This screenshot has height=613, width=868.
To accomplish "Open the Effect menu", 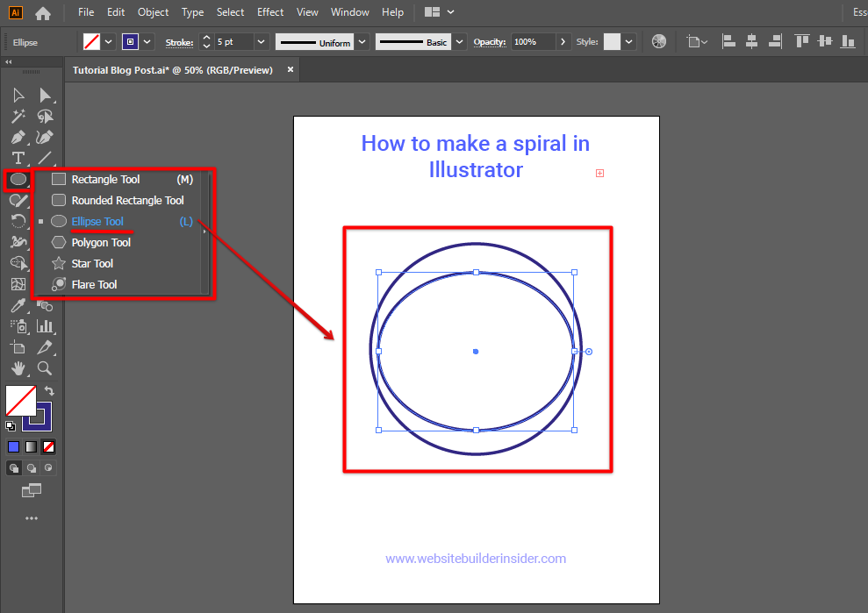I will 270,12.
